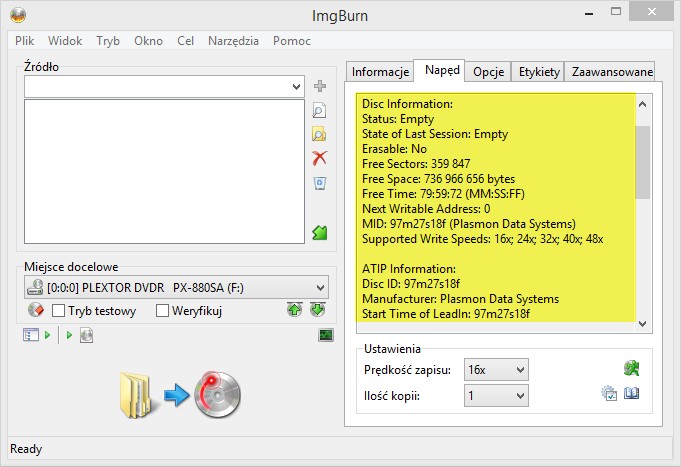681x467 pixels.
Task: Enable the Weryfikuj checkbox
Action: click(x=162, y=311)
